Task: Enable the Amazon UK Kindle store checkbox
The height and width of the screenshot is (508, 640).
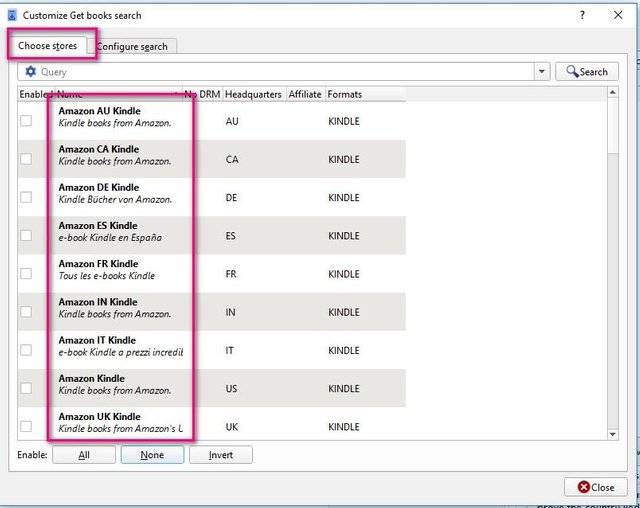Action: (26, 426)
